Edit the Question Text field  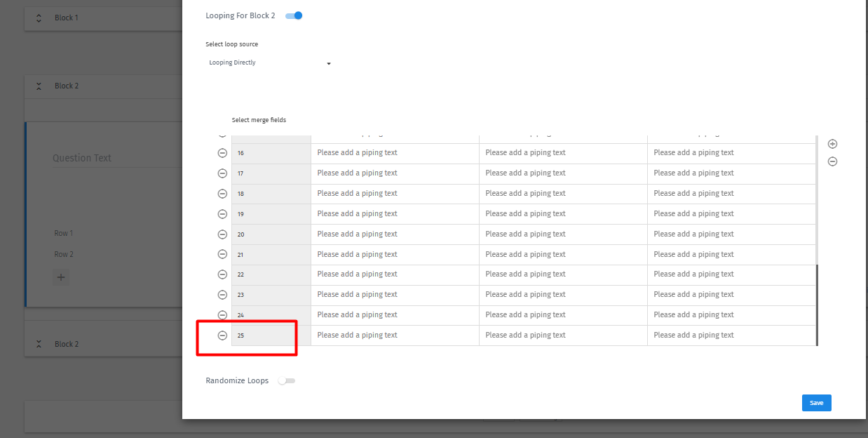(116, 158)
